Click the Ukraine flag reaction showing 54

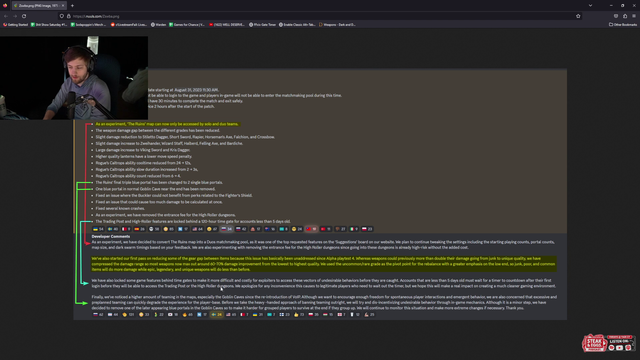click(98, 229)
